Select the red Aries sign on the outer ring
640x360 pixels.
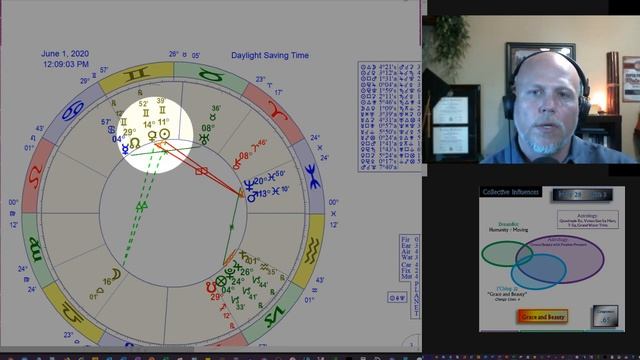tap(279, 111)
